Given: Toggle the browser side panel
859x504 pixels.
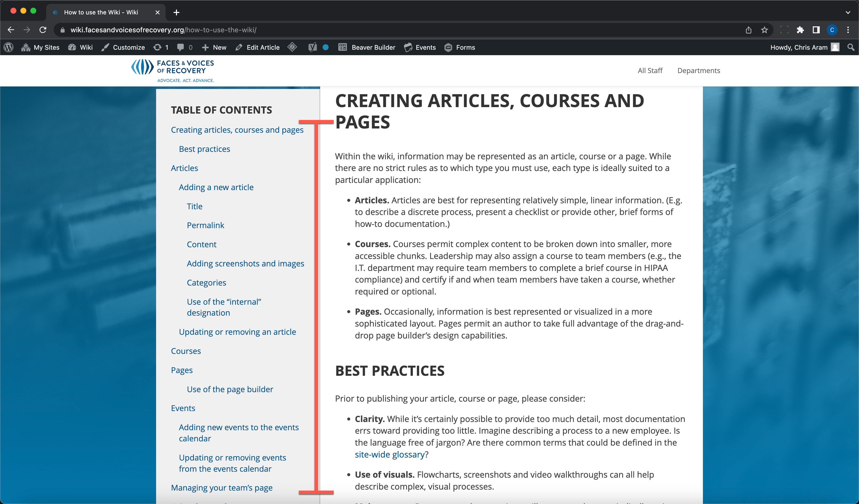Looking at the screenshot, I should pyautogui.click(x=816, y=30).
